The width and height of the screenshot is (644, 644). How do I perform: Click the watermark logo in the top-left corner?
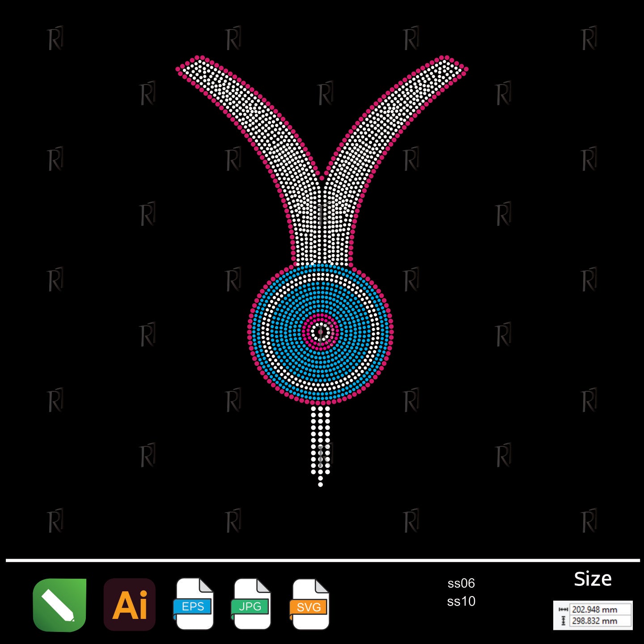55,38
